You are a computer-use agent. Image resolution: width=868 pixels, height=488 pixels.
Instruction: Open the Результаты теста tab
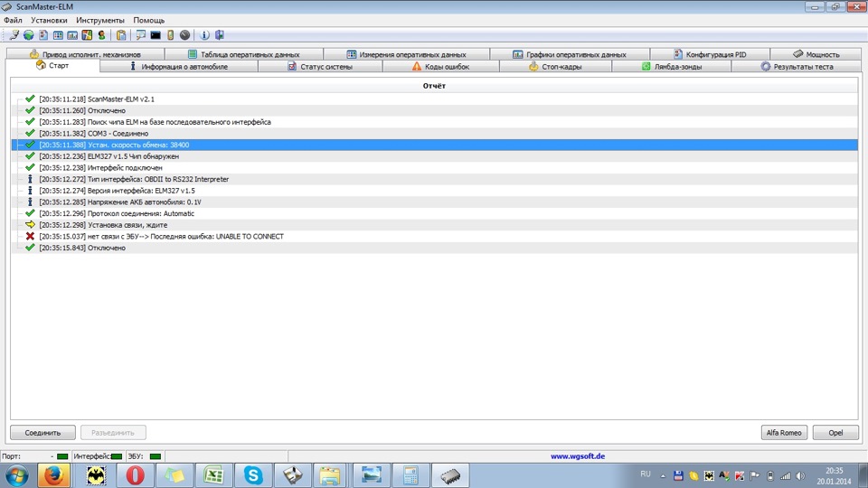tap(796, 66)
